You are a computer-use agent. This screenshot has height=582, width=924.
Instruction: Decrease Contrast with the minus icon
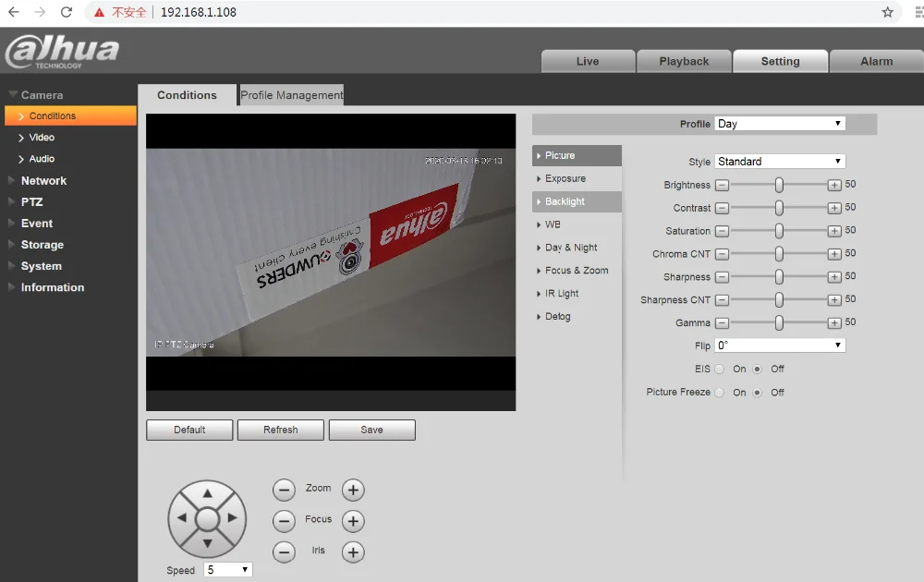[722, 209]
